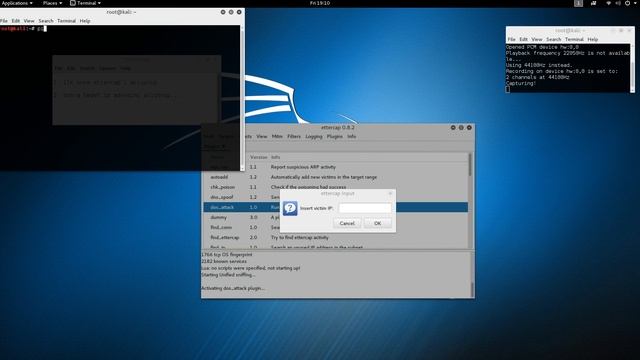640x360 pixels.
Task: Click the power icon in top bar
Action: point(627,3)
